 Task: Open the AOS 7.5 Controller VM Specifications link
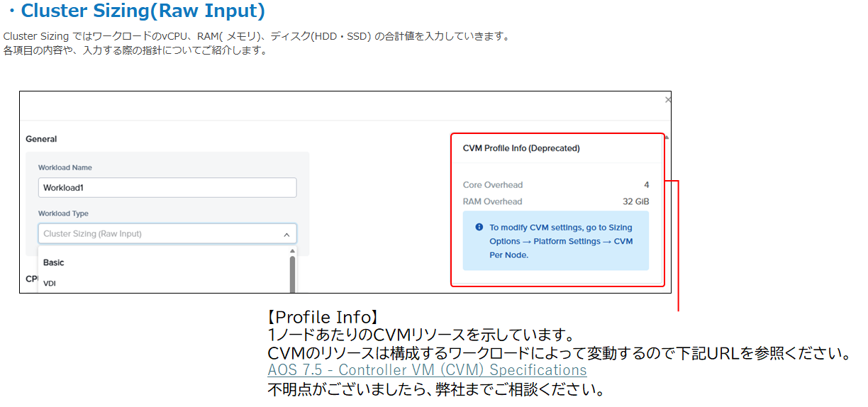point(427,370)
